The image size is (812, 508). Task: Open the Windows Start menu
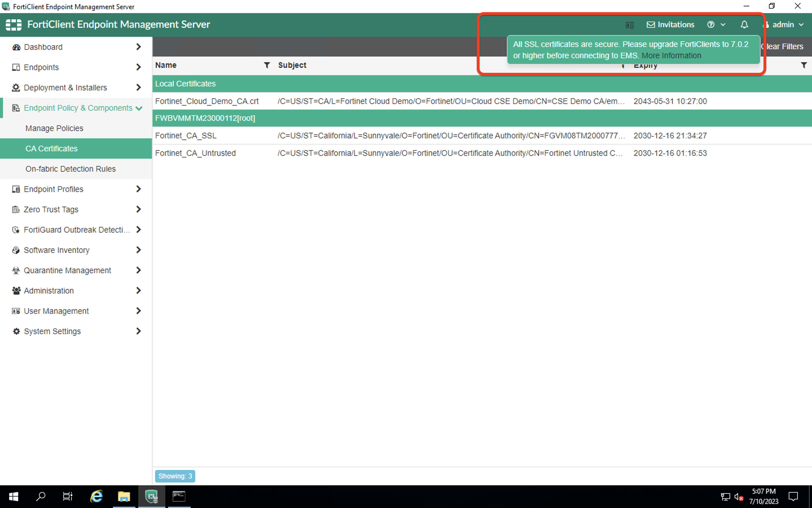coord(14,496)
